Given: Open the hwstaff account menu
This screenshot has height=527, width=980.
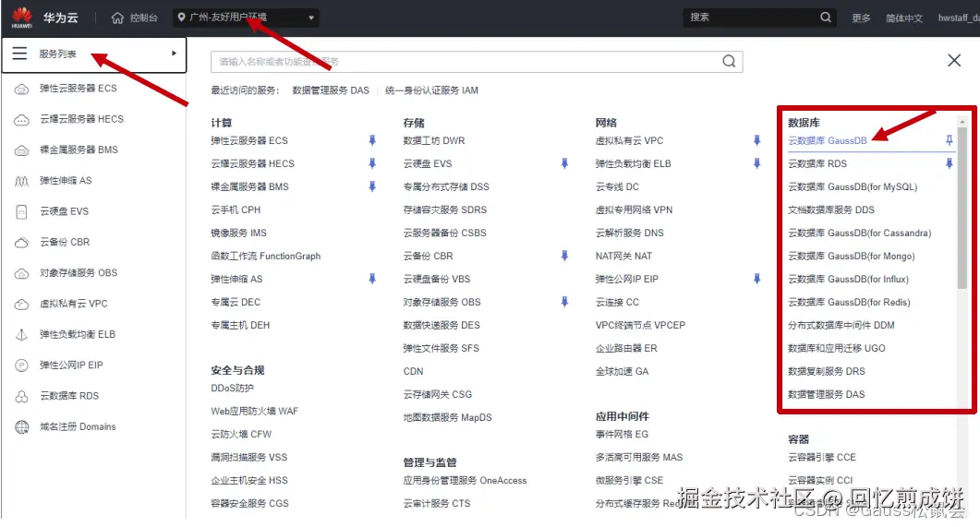Looking at the screenshot, I should [x=958, y=18].
